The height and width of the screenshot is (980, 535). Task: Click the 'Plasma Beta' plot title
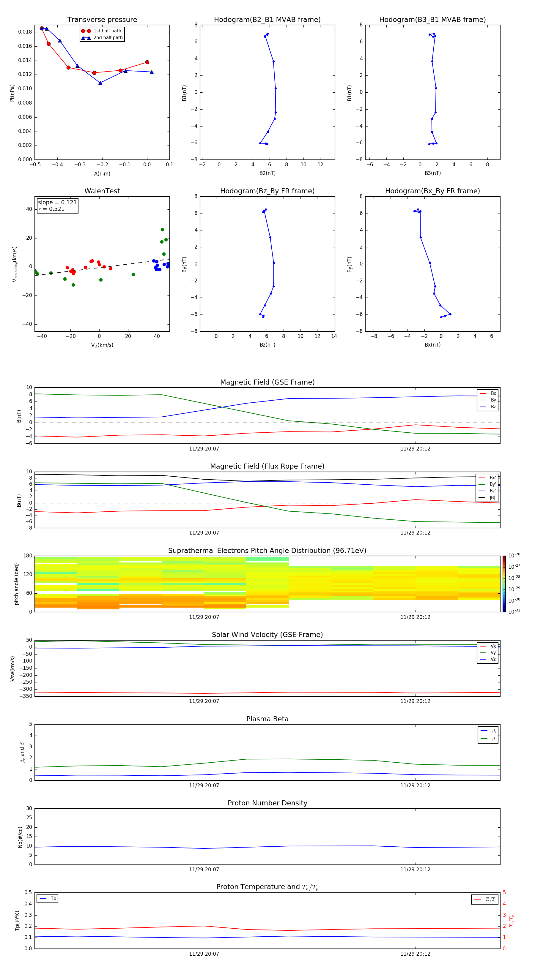(267, 719)
